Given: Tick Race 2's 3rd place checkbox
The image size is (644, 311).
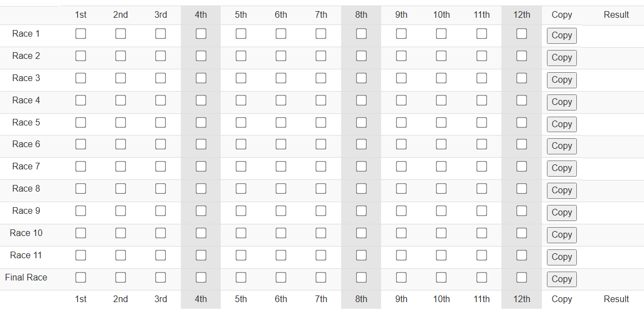Looking at the screenshot, I should click(x=160, y=56).
